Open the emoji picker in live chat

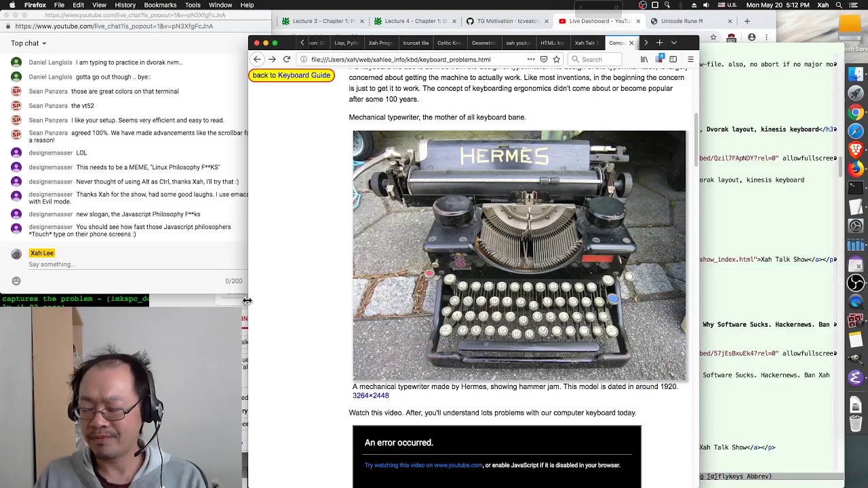click(x=16, y=281)
